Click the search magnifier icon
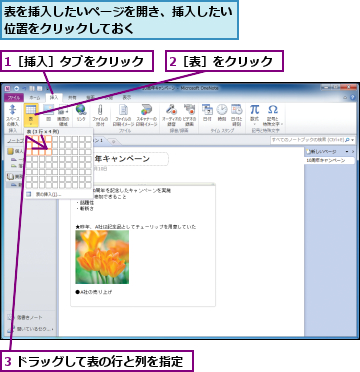The height and width of the screenshot is (372, 360). coord(347,140)
